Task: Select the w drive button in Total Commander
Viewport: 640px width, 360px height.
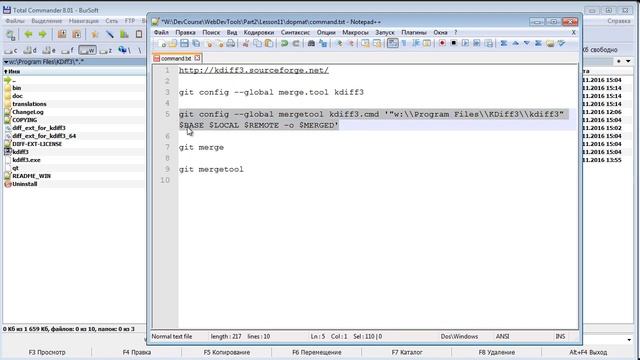Action: pos(87,50)
